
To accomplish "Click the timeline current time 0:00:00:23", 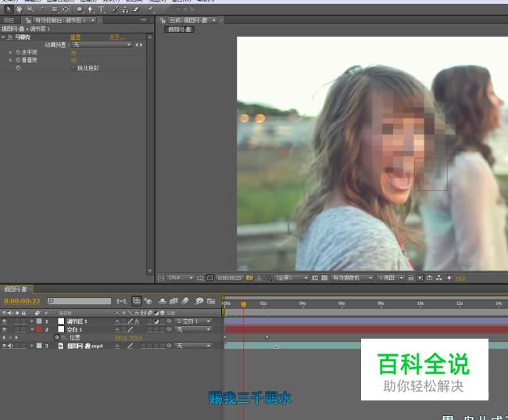I will [22, 301].
